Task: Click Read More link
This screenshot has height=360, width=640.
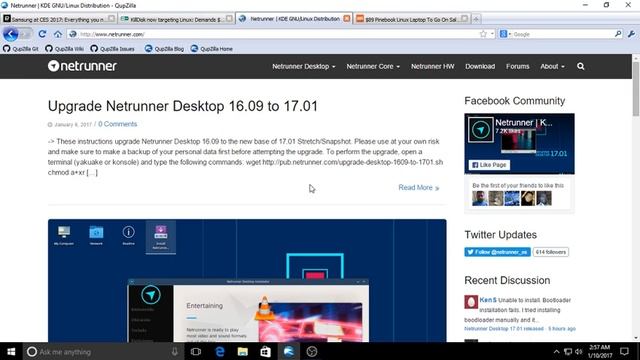Action: [x=419, y=188]
